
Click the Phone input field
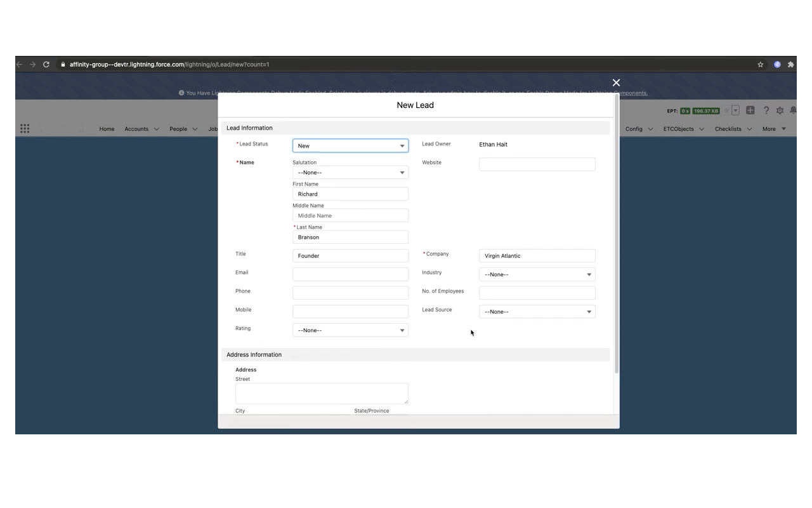[x=350, y=293]
